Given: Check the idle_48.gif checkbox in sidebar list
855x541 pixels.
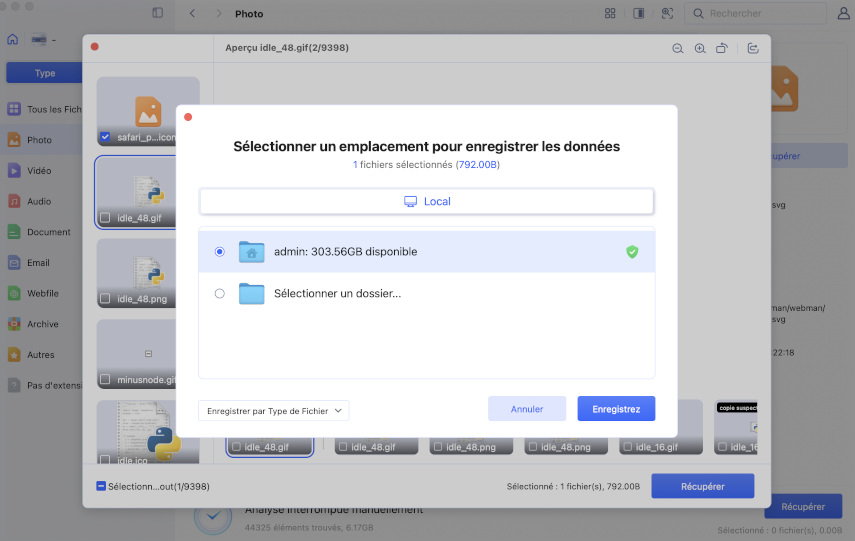Looking at the screenshot, I should click(105, 218).
